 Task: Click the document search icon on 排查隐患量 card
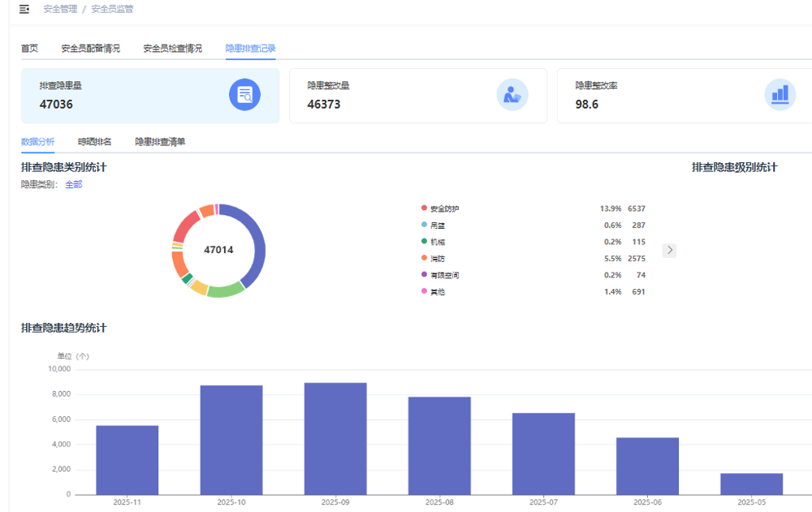(x=244, y=95)
